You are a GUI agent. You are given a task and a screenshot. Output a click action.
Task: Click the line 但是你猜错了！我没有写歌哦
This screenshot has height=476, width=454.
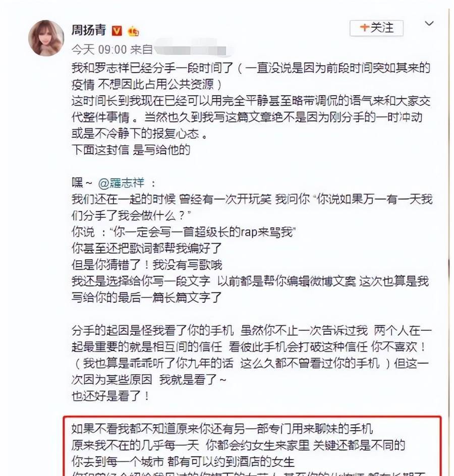coord(147,265)
